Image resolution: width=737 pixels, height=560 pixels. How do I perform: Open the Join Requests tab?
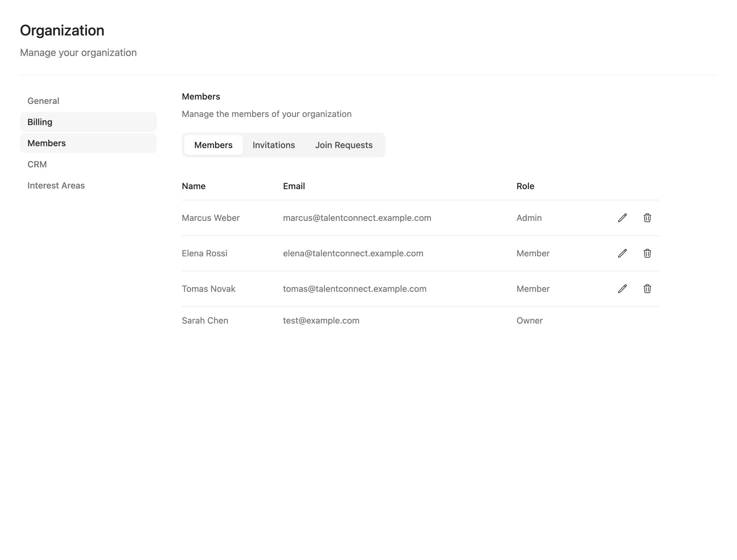click(344, 145)
